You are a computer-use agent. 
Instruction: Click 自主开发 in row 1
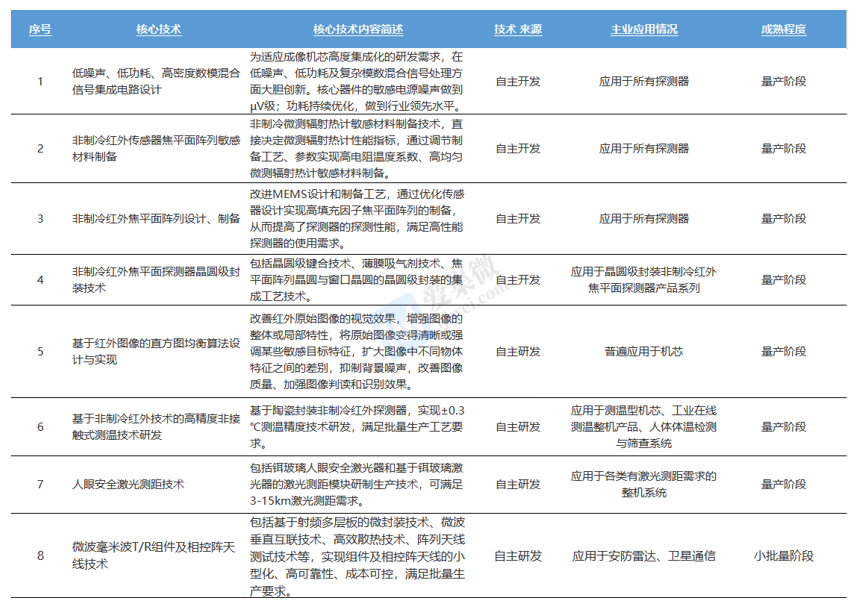[x=518, y=81]
